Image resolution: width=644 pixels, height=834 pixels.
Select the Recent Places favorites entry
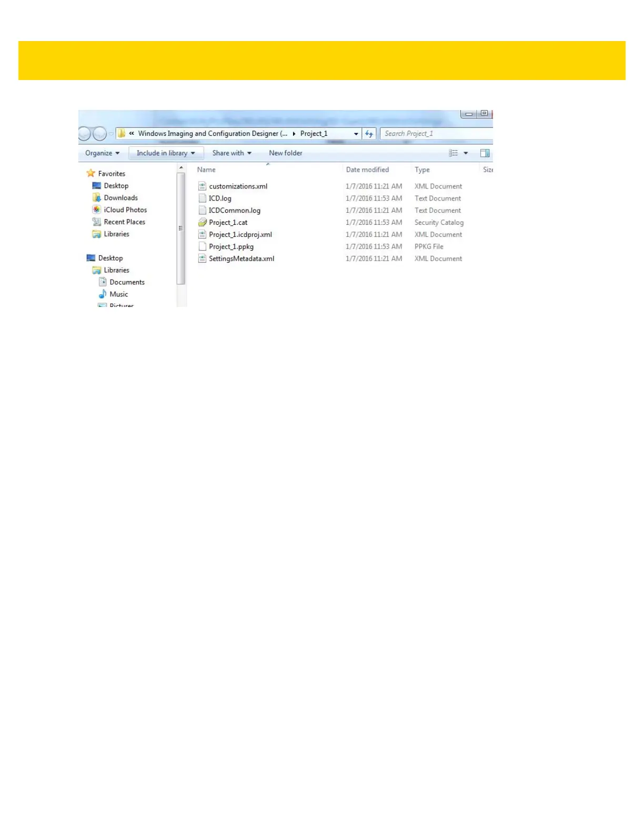tap(125, 222)
